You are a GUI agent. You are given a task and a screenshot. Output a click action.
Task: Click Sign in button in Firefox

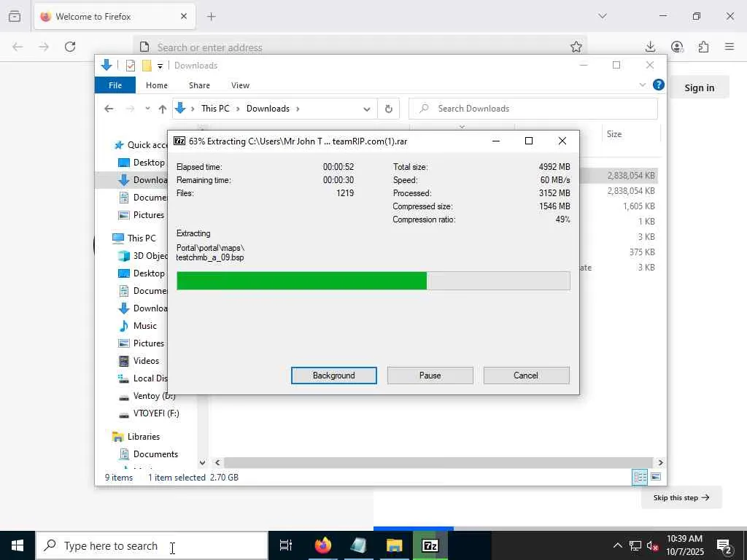pos(699,87)
